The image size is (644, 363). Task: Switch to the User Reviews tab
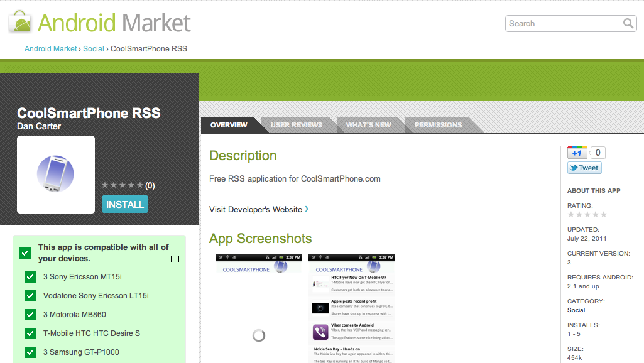click(x=297, y=125)
